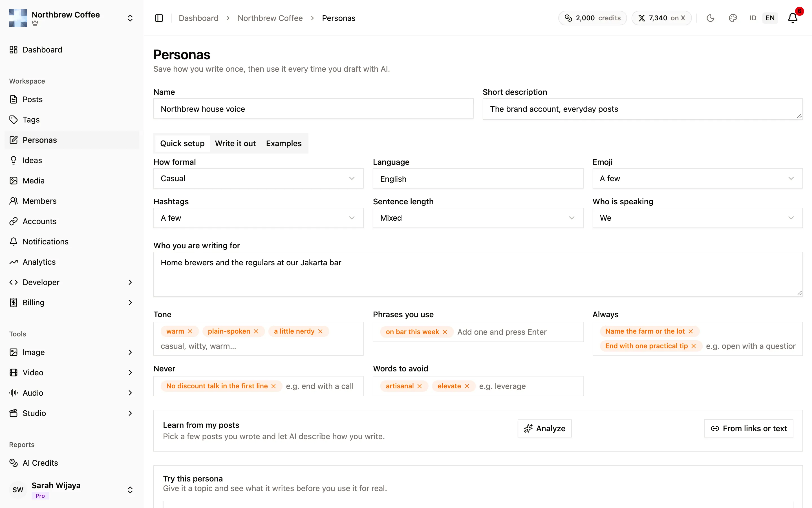This screenshot has width=812, height=508.
Task: Click From links or text button
Action: coord(749,428)
